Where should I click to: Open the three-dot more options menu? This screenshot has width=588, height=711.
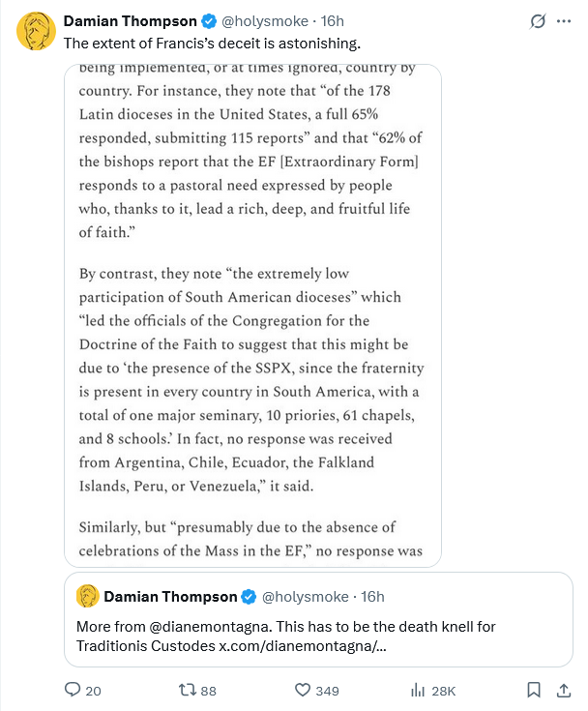coord(564,22)
